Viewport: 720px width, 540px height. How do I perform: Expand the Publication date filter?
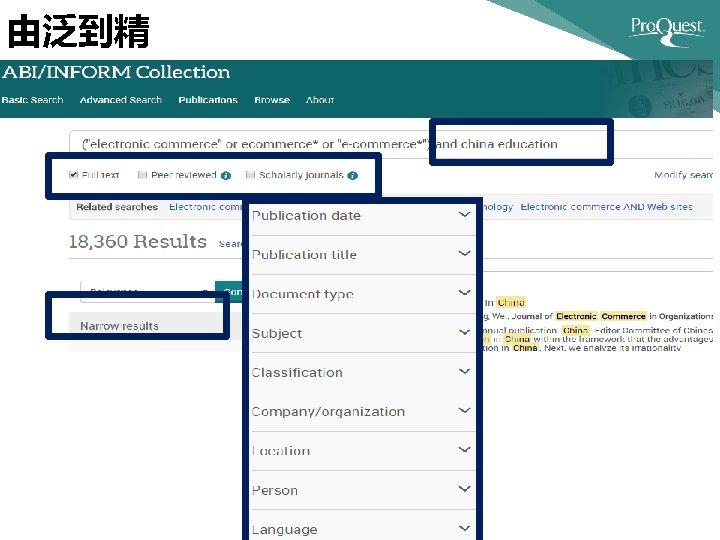362,215
